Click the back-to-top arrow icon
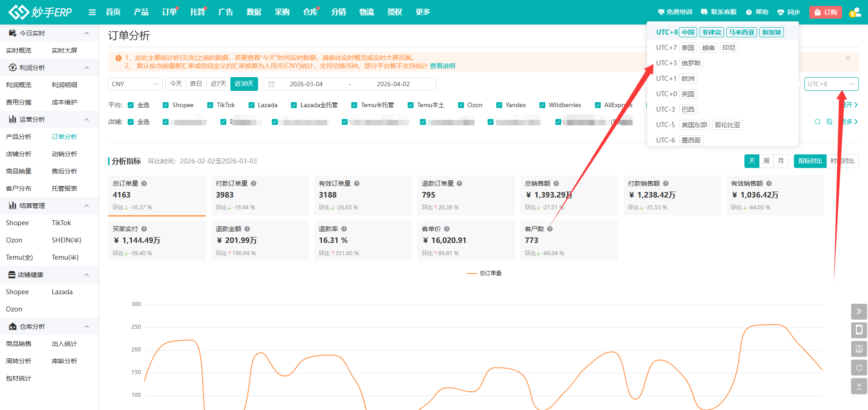The height and width of the screenshot is (410, 868). point(859,387)
